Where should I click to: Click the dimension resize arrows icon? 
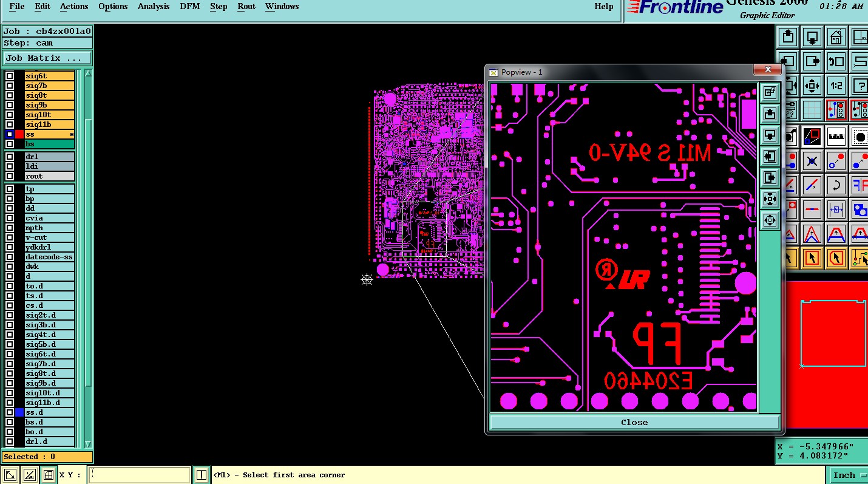coord(836,210)
